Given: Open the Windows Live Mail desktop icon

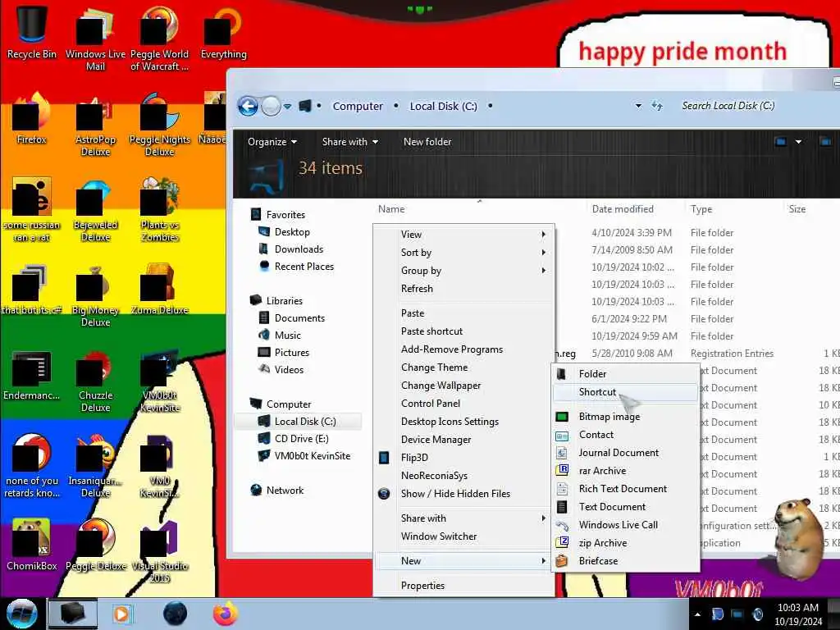Looking at the screenshot, I should coord(95,38).
